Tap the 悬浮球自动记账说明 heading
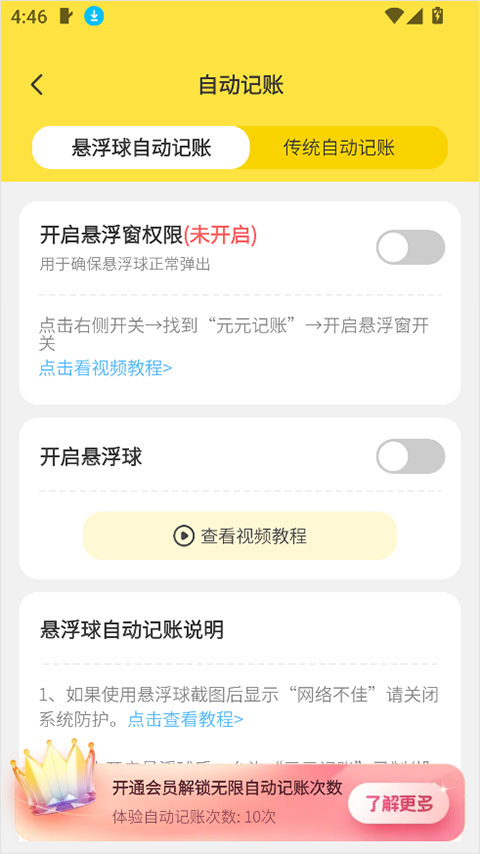 coord(131,630)
